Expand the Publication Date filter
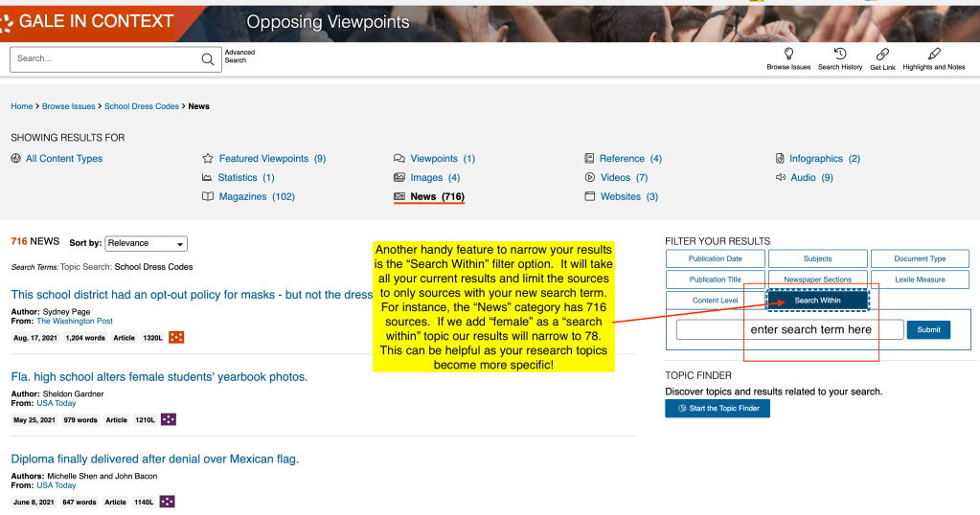Screen dimensions: 980x515 click(716, 258)
